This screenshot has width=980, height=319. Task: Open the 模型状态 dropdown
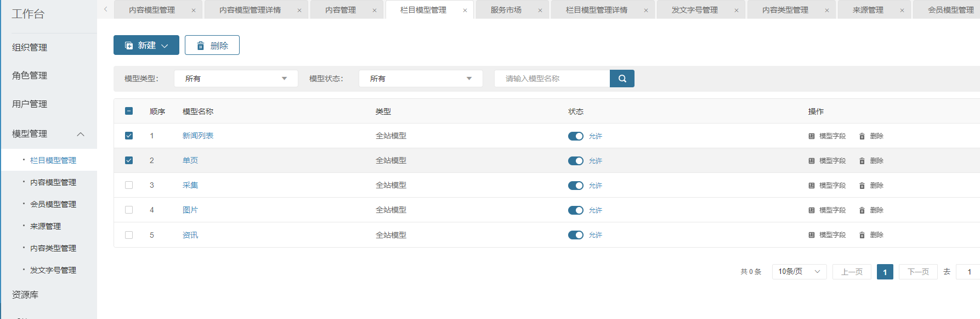(421, 79)
